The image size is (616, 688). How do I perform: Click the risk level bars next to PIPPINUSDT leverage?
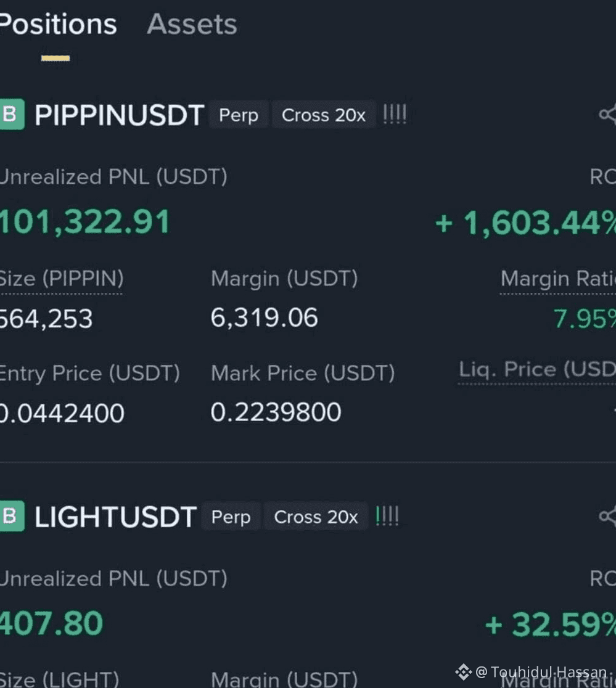(395, 114)
